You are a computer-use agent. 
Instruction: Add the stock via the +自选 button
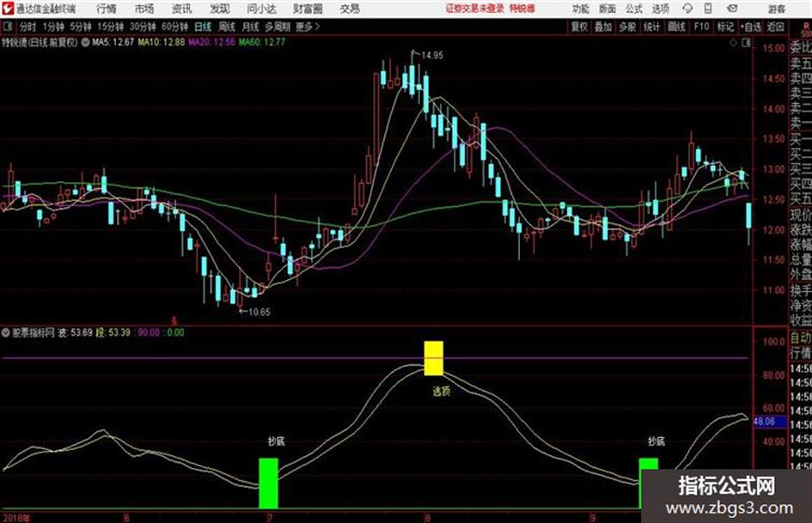coord(750,27)
